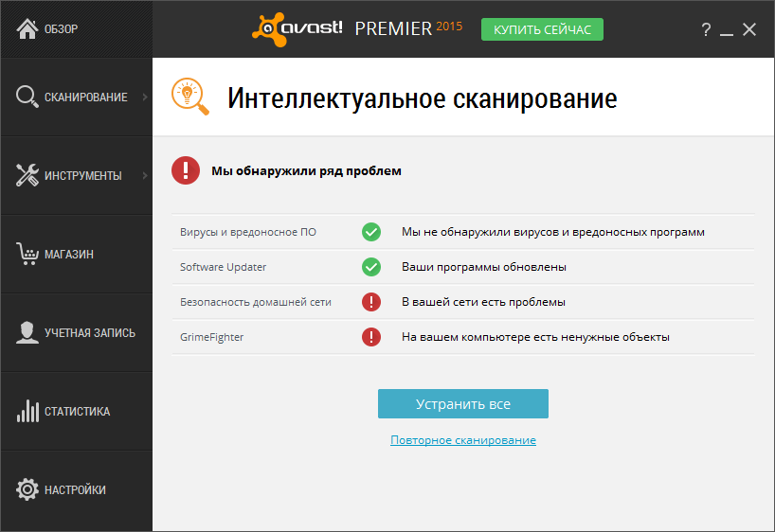Go to the МАГАЗИН section
This screenshot has height=532, width=775.
(x=77, y=254)
